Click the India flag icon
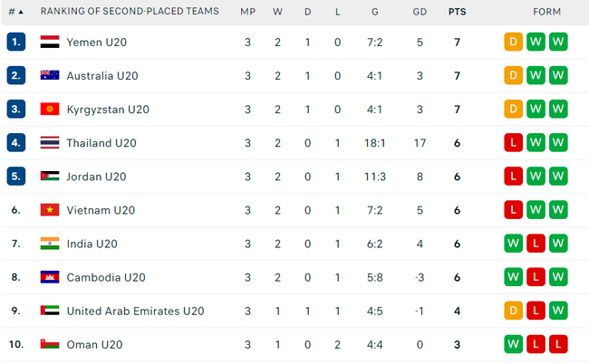This screenshot has width=589, height=364. 50,244
